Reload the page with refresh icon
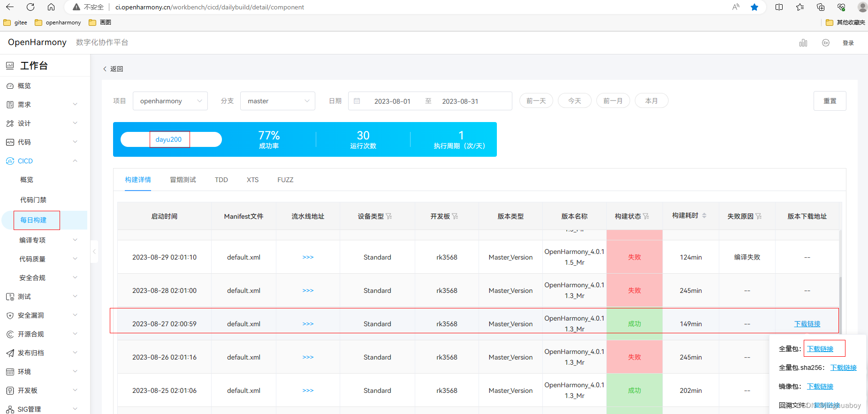868x414 pixels. tap(30, 7)
